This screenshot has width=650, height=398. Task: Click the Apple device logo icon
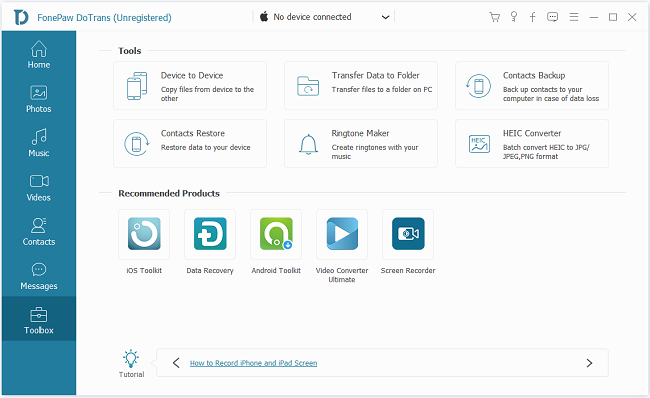264,17
